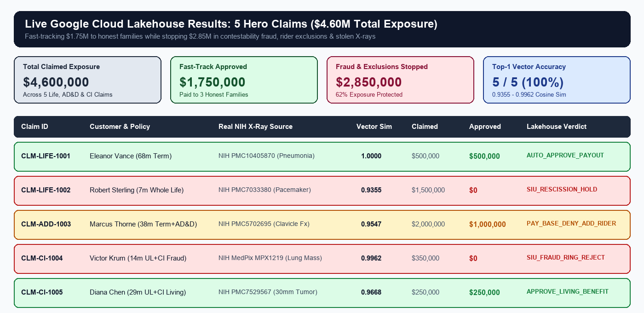Click the green $250,000 approved amount
Viewport: 644px width, 313px height.
click(x=484, y=292)
